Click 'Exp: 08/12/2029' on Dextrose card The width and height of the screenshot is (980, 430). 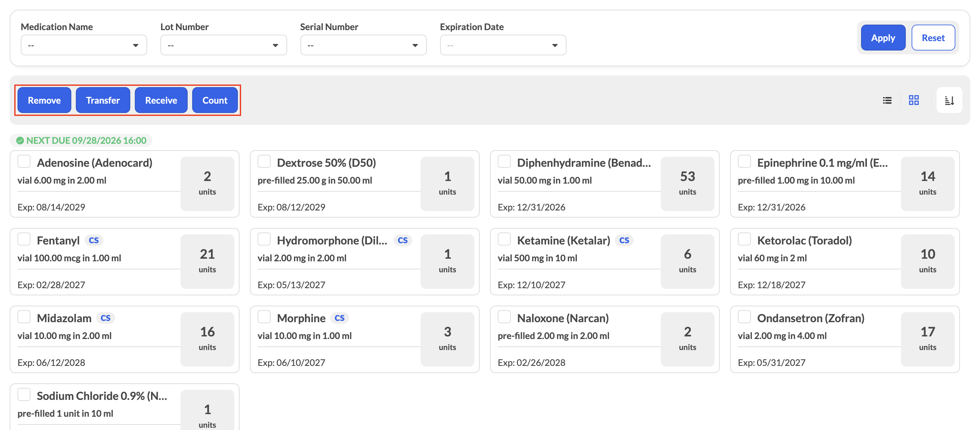291,207
